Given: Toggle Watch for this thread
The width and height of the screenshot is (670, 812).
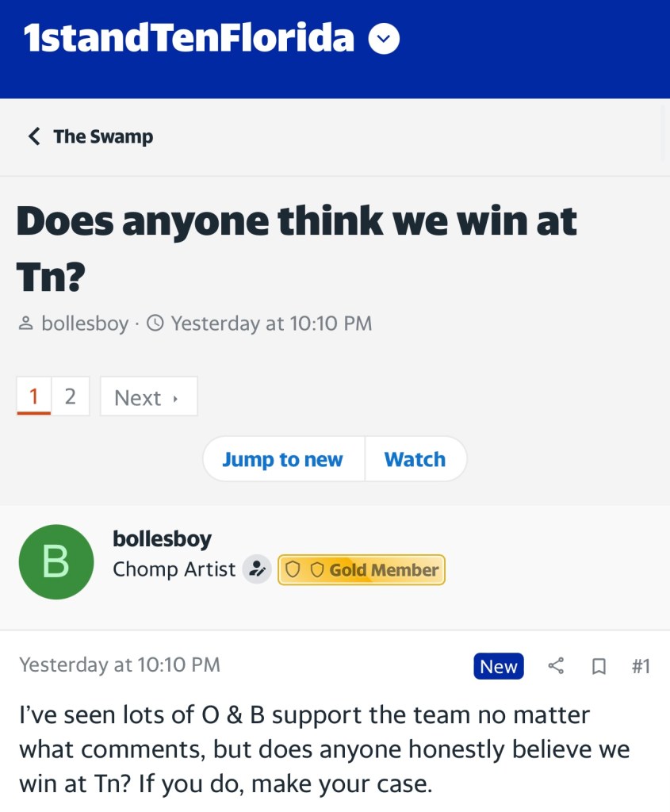Looking at the screenshot, I should [x=415, y=459].
